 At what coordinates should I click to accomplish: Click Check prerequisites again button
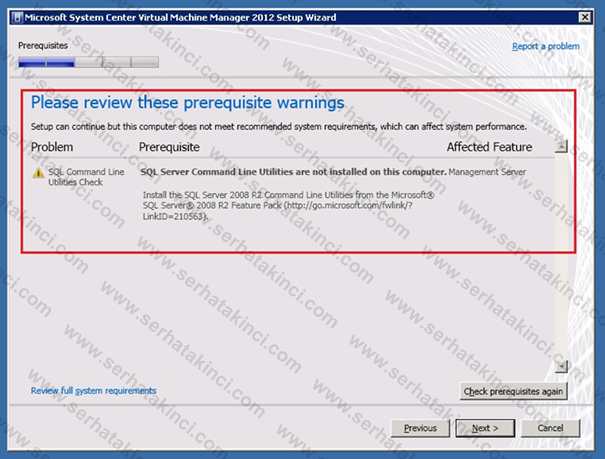513,392
